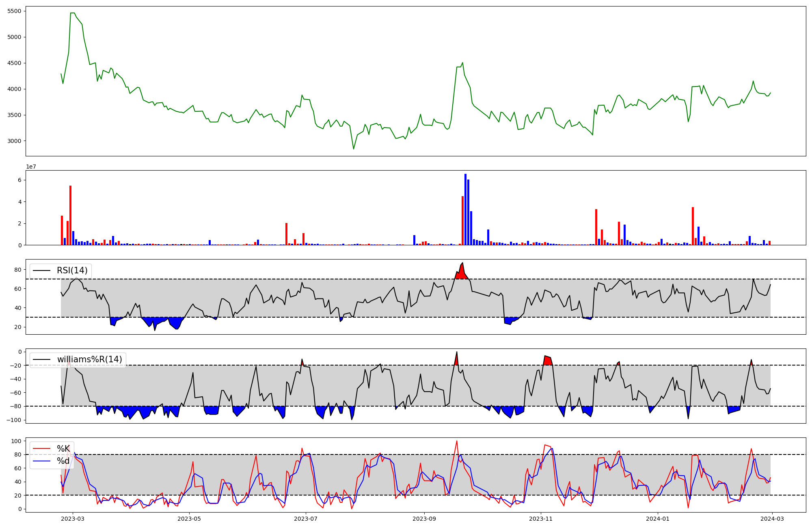Click the blue %d line sample in legend
Image resolution: width=812 pixels, height=528 pixels.
point(41,461)
